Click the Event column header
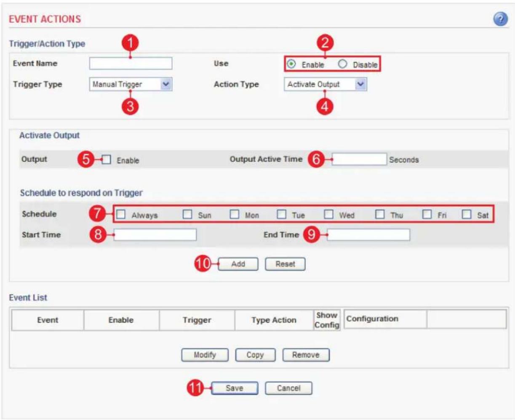This screenshot has width=515, height=420. point(48,320)
